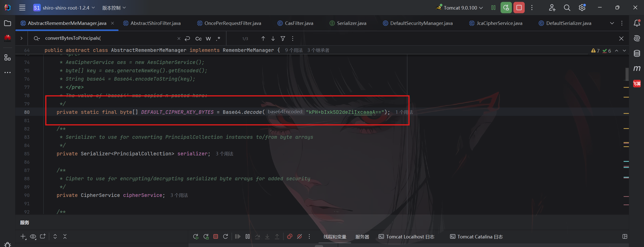
Task: Open the Structure tool window icon
Action: point(8,58)
